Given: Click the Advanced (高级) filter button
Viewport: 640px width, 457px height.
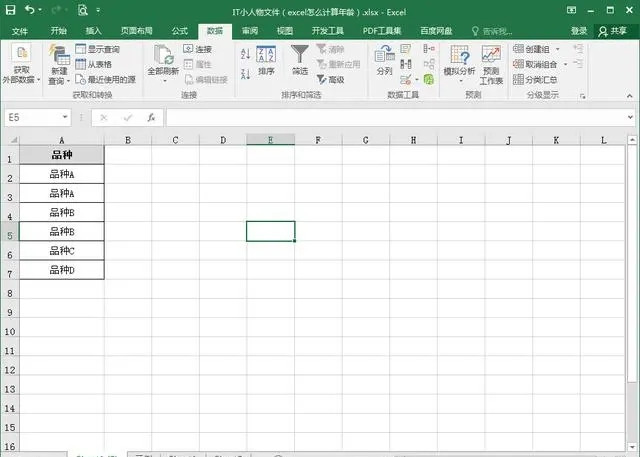Looking at the screenshot, I should tap(330, 79).
